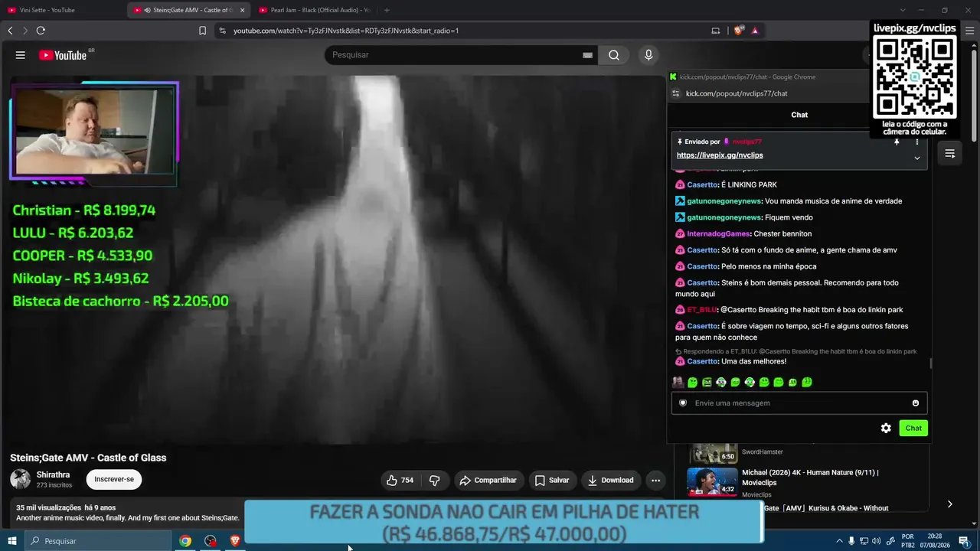
Task: Show next recommendation chips arrow
Action: click(949, 504)
